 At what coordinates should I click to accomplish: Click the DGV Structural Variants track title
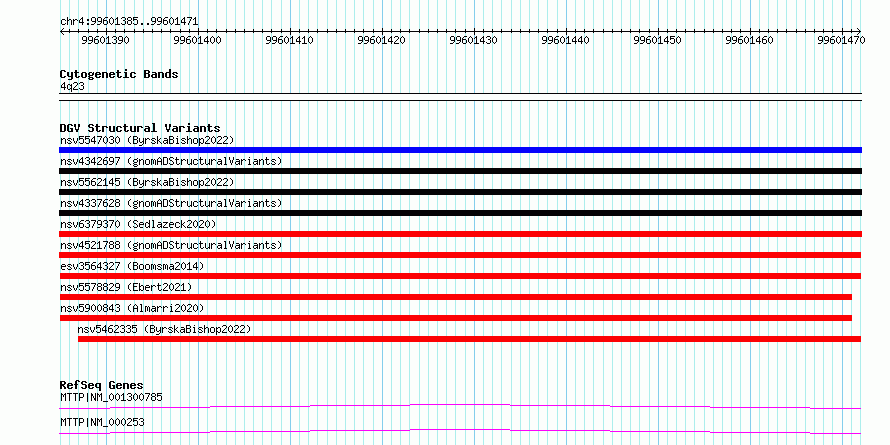coord(140,128)
